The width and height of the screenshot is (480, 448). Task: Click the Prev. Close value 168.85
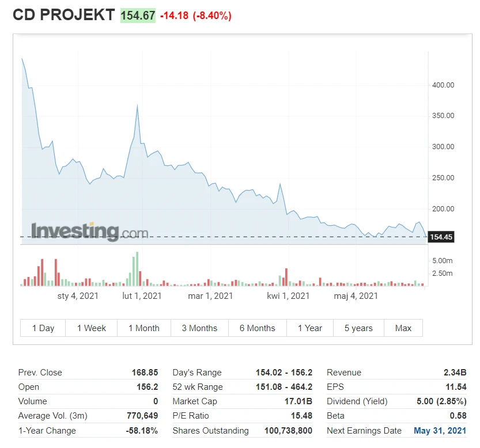[x=145, y=373]
